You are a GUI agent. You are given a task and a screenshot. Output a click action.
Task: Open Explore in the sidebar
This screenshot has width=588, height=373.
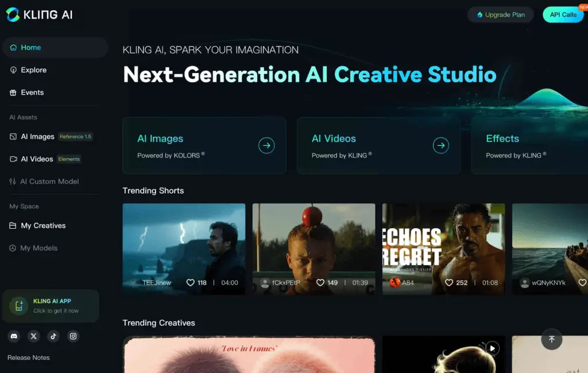(x=33, y=70)
